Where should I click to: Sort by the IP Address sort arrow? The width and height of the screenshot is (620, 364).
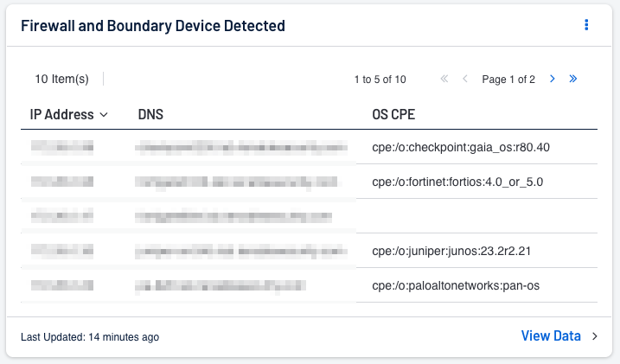click(104, 114)
